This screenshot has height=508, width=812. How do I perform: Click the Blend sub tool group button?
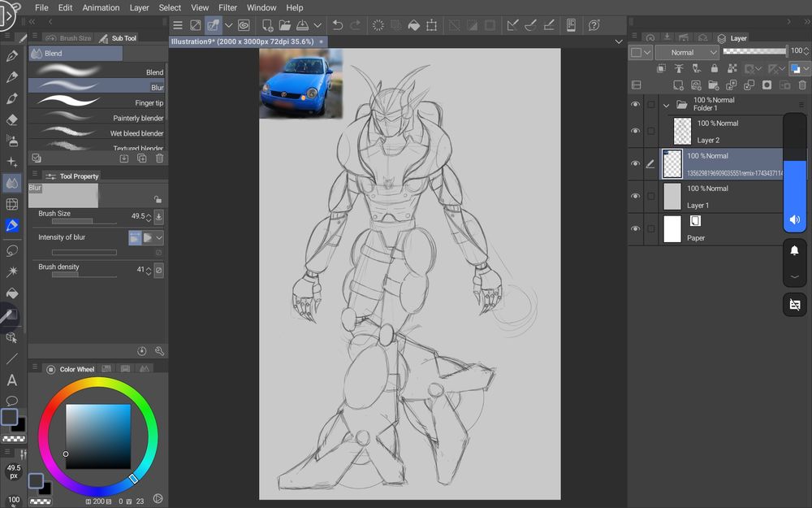tap(76, 54)
